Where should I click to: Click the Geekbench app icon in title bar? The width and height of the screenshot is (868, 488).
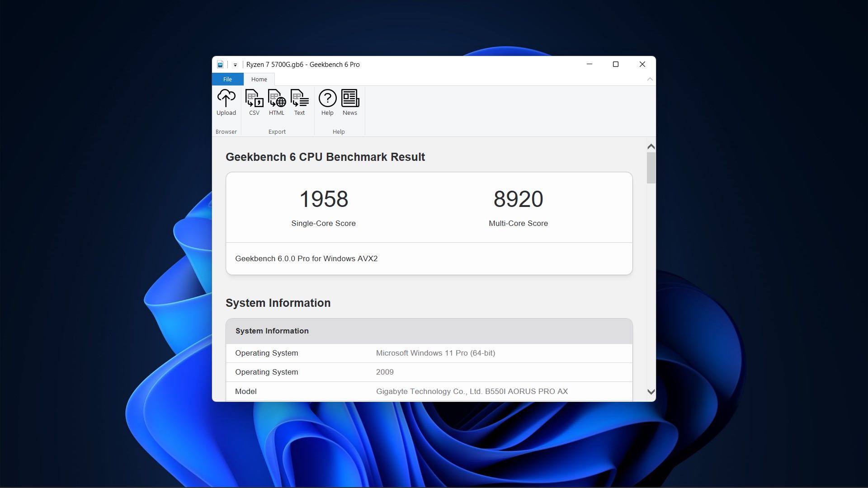(x=221, y=64)
